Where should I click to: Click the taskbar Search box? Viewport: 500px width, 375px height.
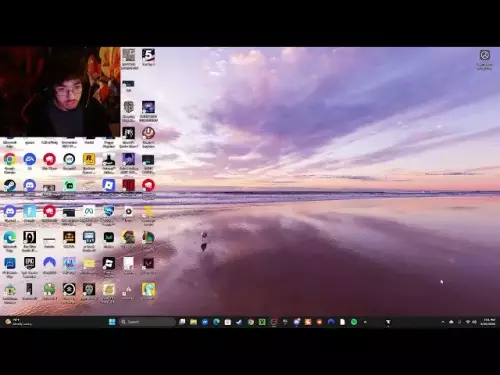[147, 322]
